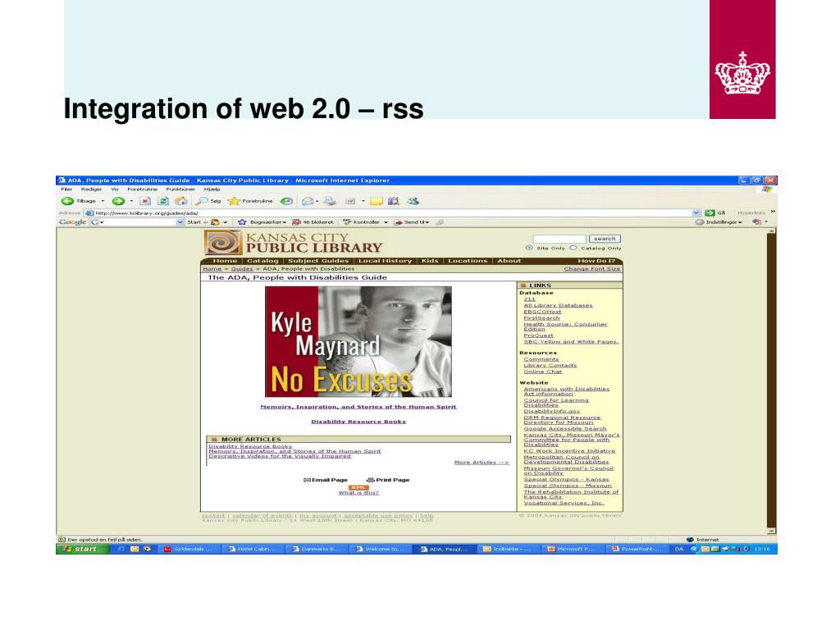Image resolution: width=840 pixels, height=630 pixels.
Task: Click the library site search input field
Action: click(559, 239)
